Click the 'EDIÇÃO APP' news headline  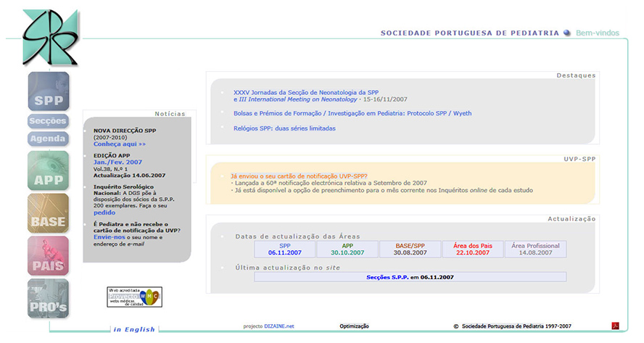(112, 156)
